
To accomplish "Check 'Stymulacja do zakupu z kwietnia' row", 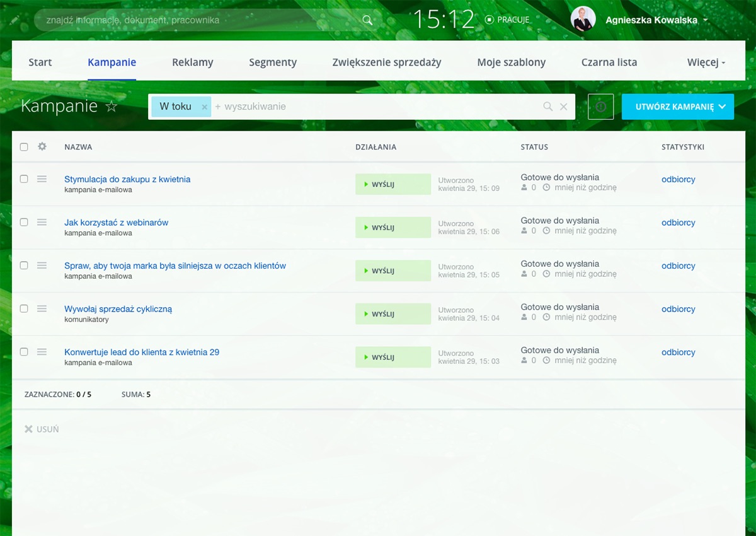I will pos(24,179).
